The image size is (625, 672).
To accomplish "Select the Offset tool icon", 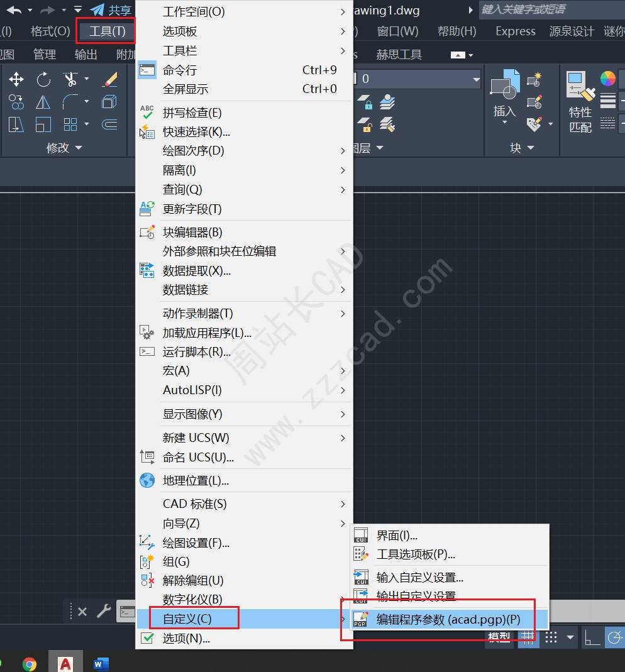I will tap(110, 124).
